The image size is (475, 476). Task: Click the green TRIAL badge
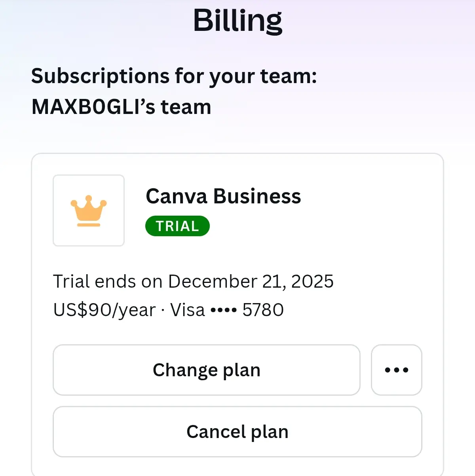coord(177,226)
